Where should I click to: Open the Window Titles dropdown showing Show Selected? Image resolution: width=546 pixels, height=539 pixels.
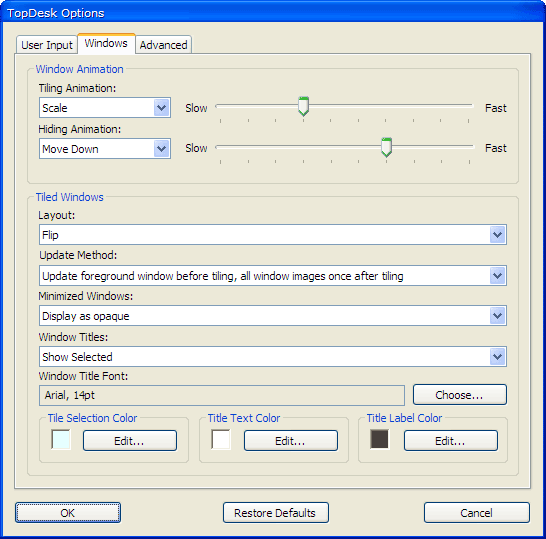pos(273,357)
